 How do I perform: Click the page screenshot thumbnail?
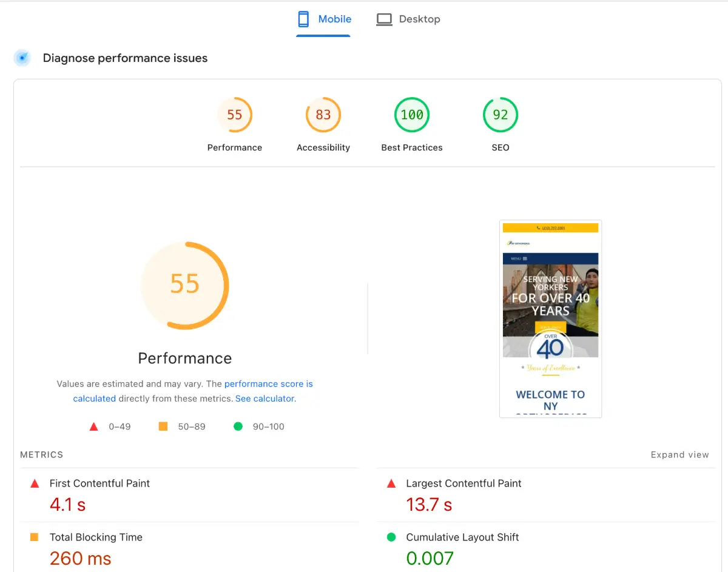[x=550, y=318]
